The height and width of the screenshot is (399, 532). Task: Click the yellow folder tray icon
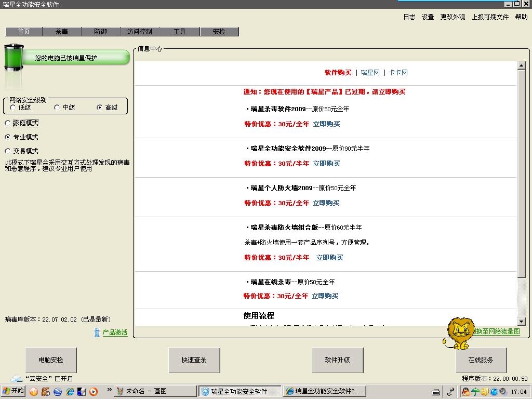485,392
